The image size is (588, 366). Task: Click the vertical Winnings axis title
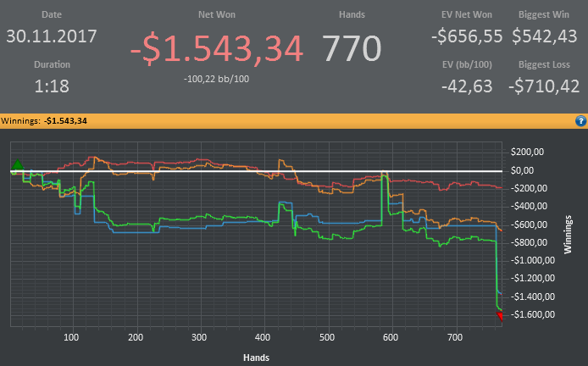click(x=568, y=235)
